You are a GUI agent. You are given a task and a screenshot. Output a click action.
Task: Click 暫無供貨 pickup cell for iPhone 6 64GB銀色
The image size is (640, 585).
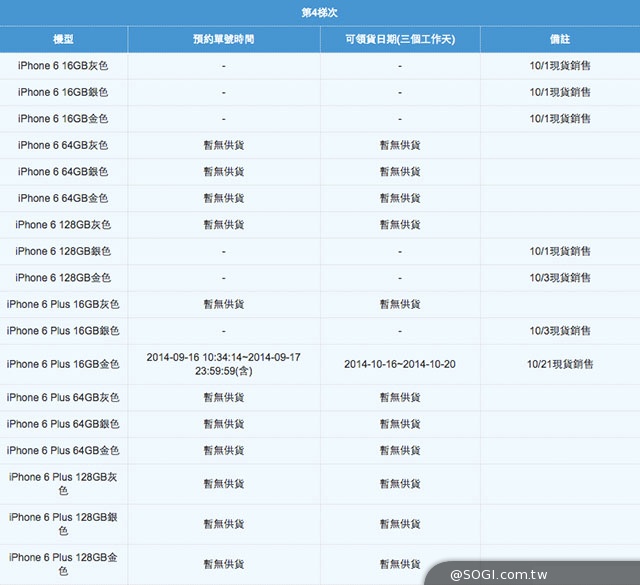(400, 172)
